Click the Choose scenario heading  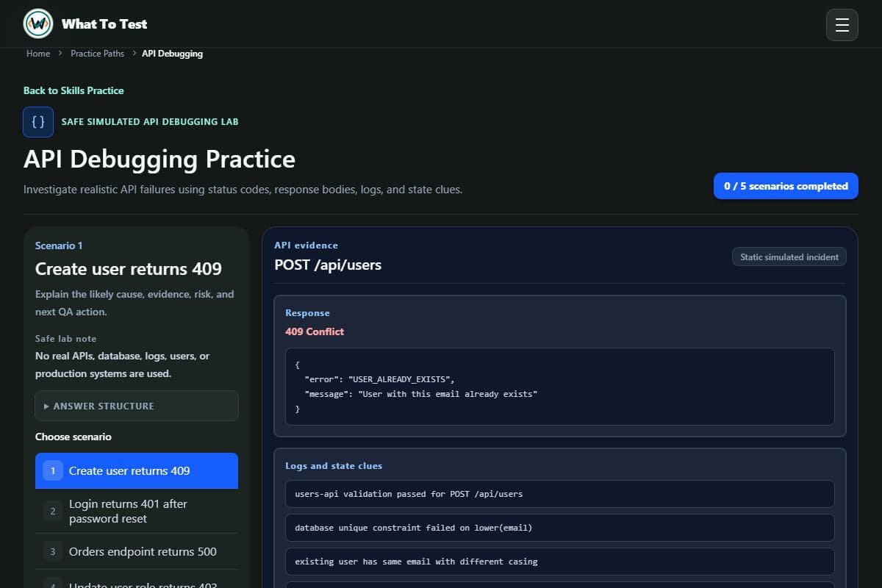pos(73,437)
